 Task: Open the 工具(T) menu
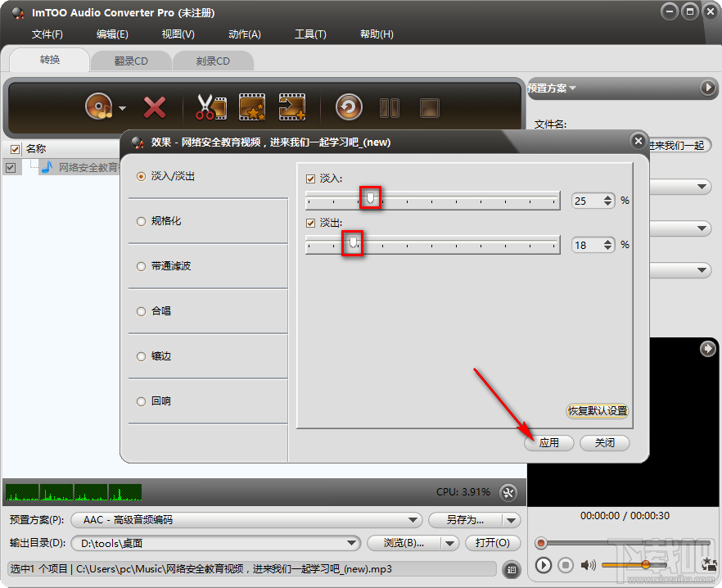310,34
